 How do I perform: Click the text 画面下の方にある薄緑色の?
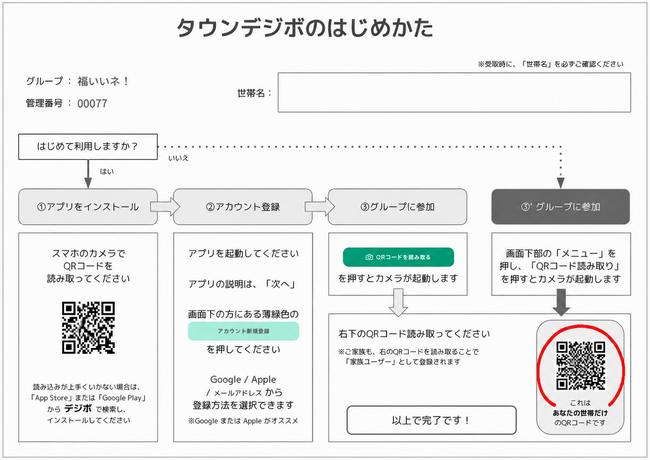click(243, 314)
